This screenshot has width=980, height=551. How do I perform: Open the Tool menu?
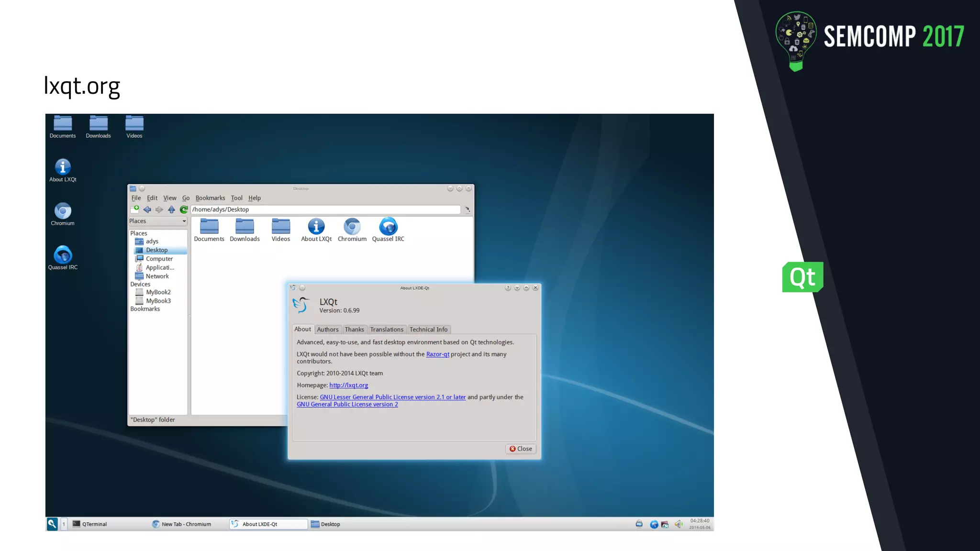tap(236, 198)
